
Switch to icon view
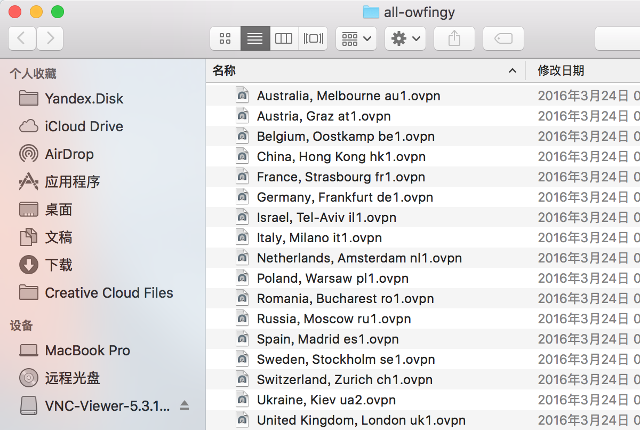tap(225, 38)
